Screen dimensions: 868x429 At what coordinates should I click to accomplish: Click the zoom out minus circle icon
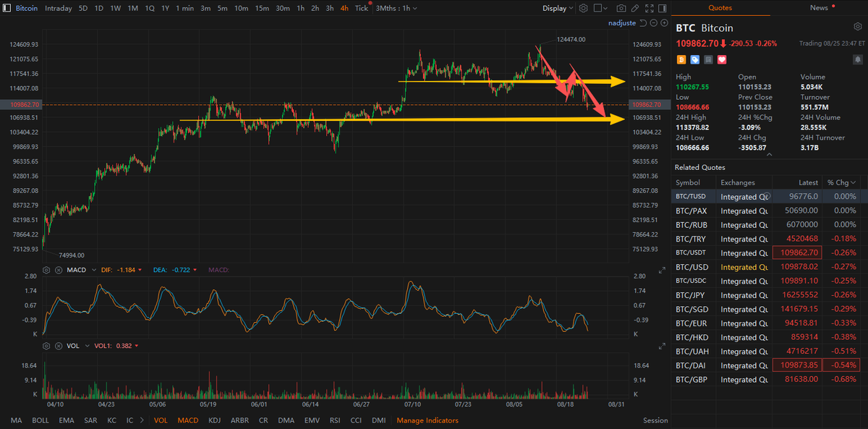pos(654,22)
